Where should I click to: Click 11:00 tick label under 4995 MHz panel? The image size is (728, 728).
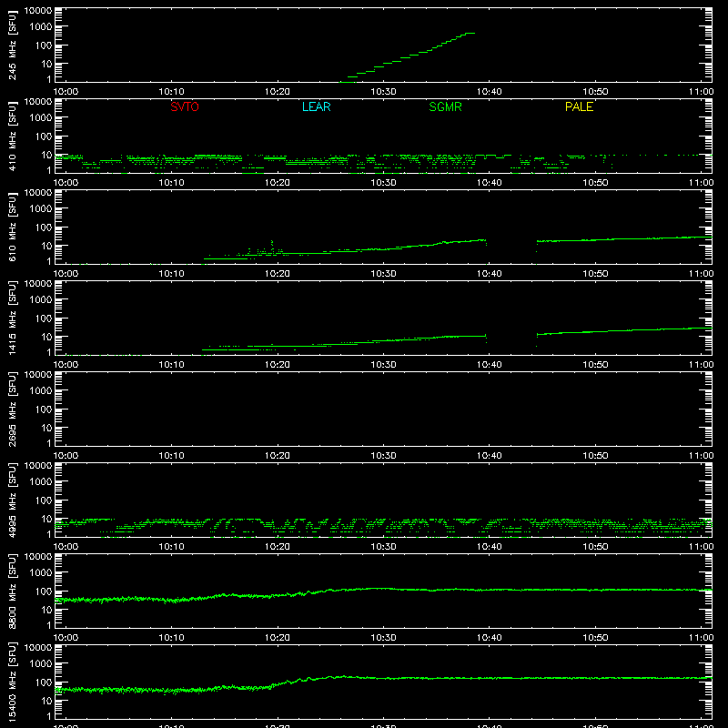pos(701,547)
